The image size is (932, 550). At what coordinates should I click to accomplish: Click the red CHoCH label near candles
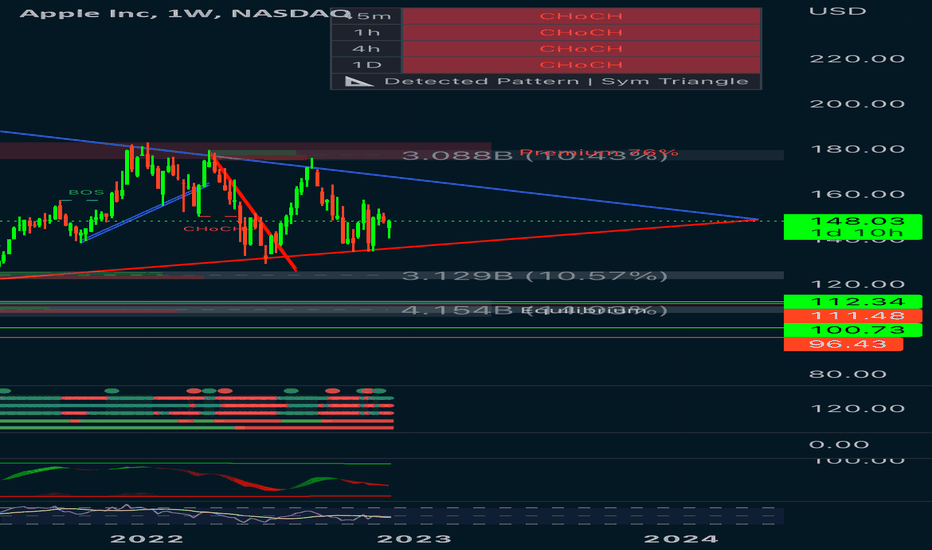click(213, 229)
